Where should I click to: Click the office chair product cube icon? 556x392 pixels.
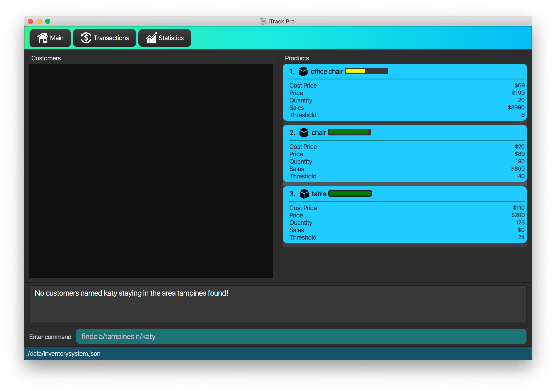[x=303, y=71]
